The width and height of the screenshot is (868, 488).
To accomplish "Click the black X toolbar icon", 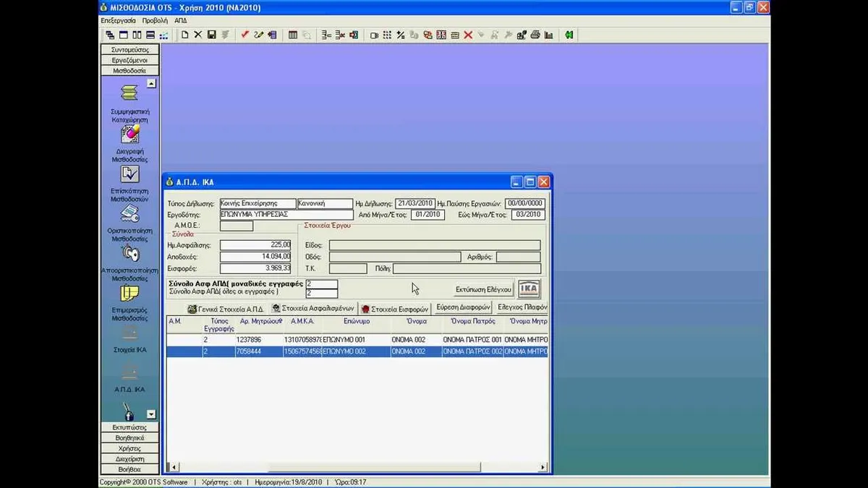I will 197,35.
